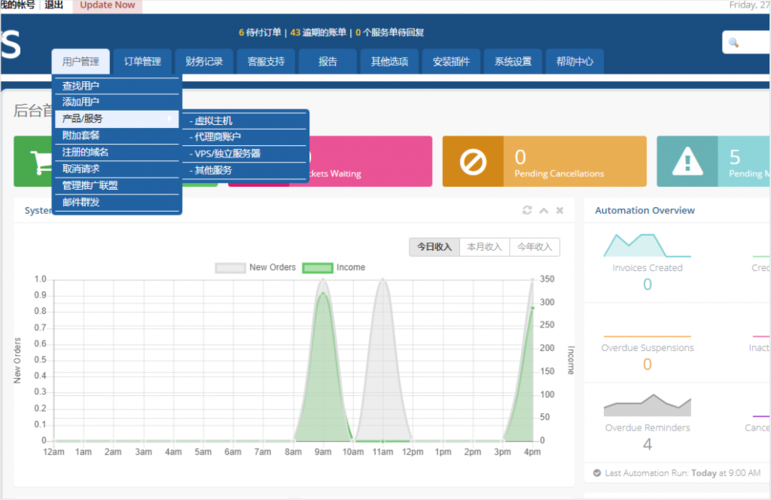
Task: Close the System Overview panel
Action: point(560,211)
